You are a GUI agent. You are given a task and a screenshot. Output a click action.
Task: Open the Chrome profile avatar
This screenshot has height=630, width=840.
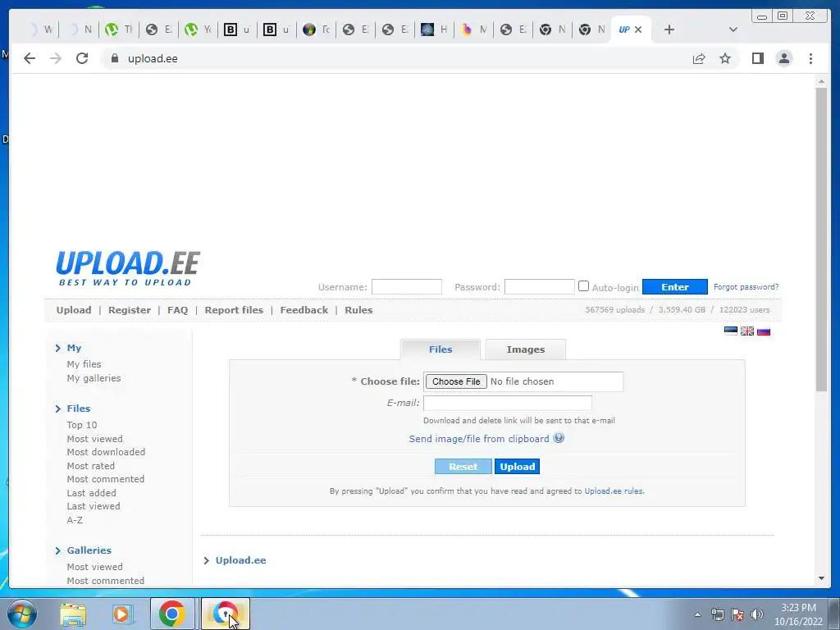(x=783, y=58)
